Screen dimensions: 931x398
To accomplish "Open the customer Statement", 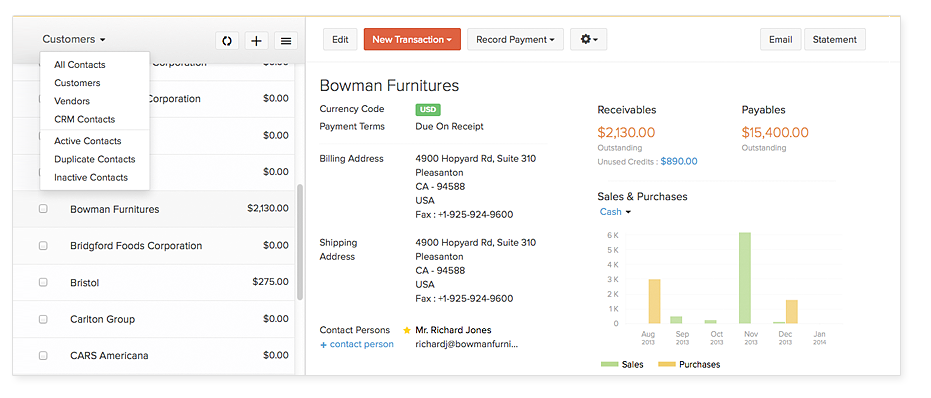I will tap(834, 39).
